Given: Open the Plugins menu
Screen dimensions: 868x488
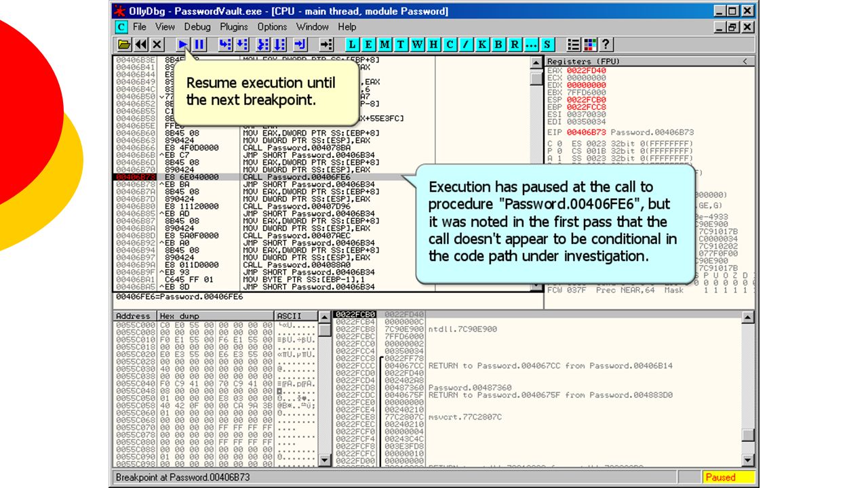Looking at the screenshot, I should point(234,27).
